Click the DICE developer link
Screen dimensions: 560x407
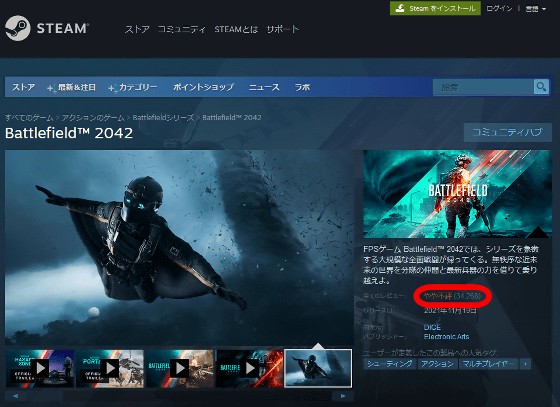pos(432,327)
